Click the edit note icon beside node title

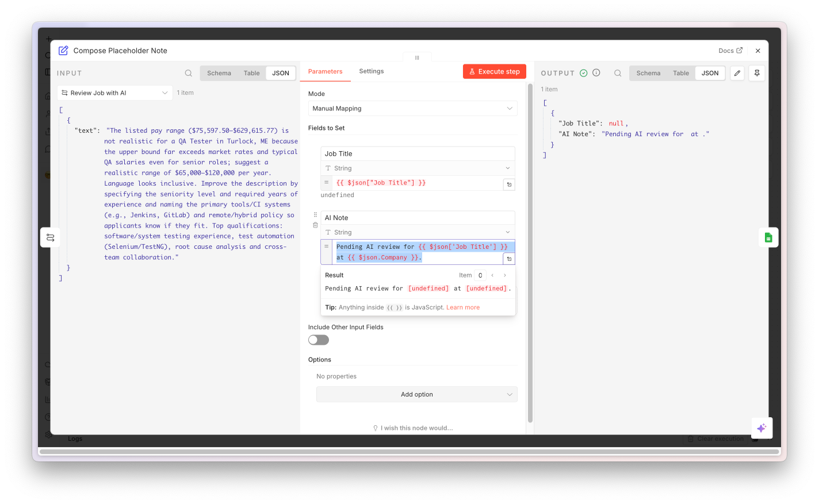(x=63, y=51)
